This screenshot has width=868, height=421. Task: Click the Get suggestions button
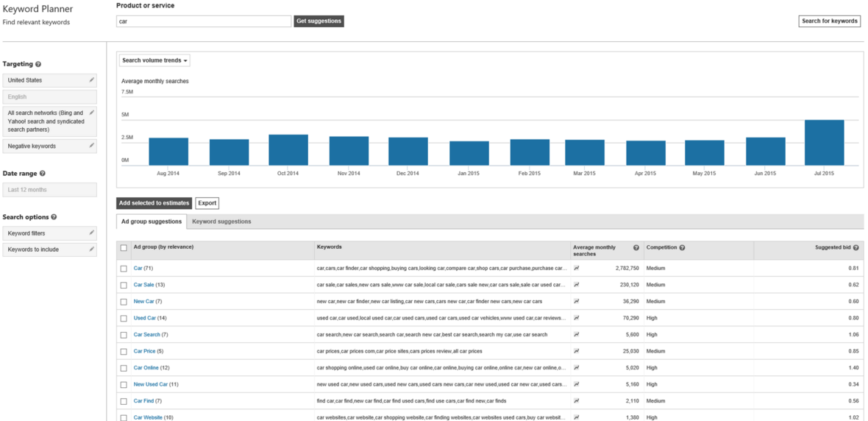point(319,21)
